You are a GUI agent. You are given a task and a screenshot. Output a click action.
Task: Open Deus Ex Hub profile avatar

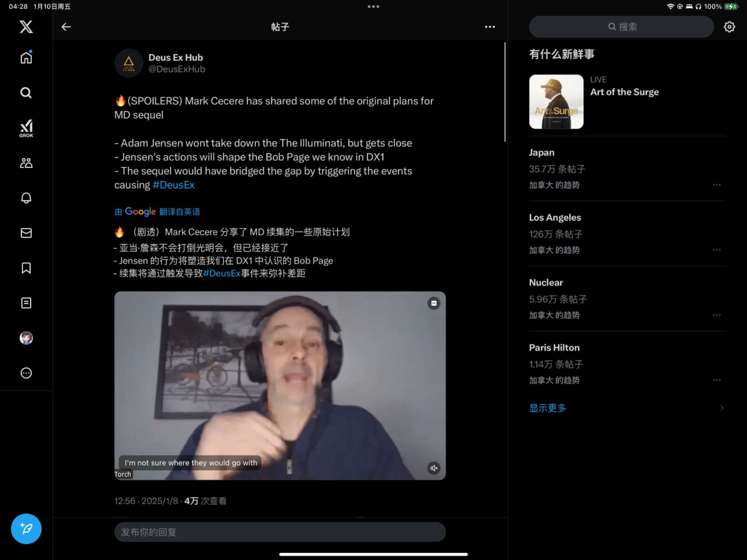[x=129, y=63]
